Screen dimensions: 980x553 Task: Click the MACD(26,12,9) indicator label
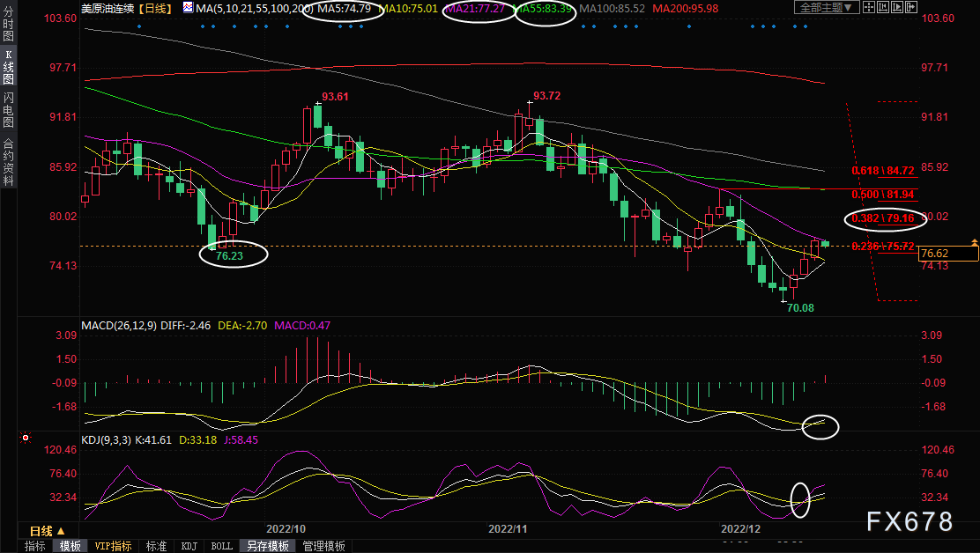119,325
